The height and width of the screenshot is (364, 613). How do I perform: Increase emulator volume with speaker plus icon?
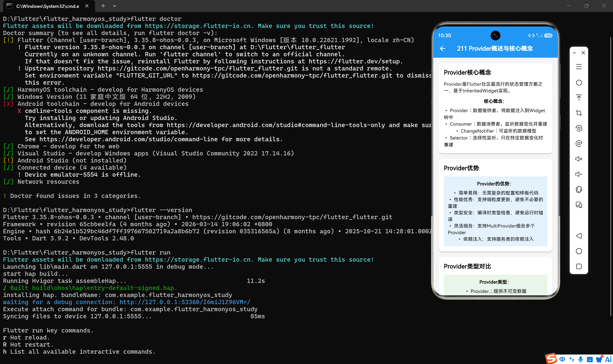579,159
